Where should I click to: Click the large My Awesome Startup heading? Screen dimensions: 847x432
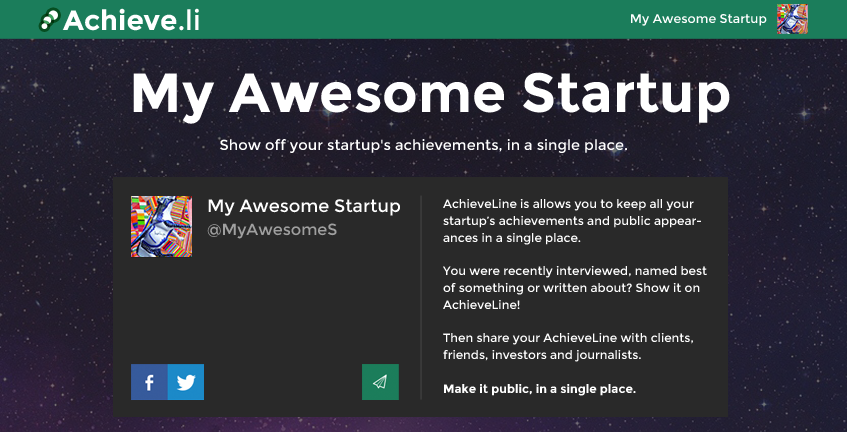coord(430,94)
